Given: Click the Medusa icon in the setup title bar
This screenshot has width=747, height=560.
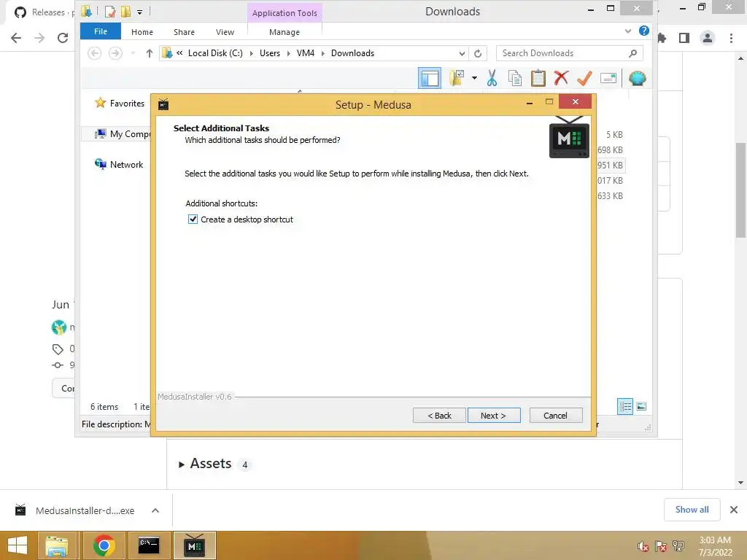Looking at the screenshot, I should pos(163,104).
